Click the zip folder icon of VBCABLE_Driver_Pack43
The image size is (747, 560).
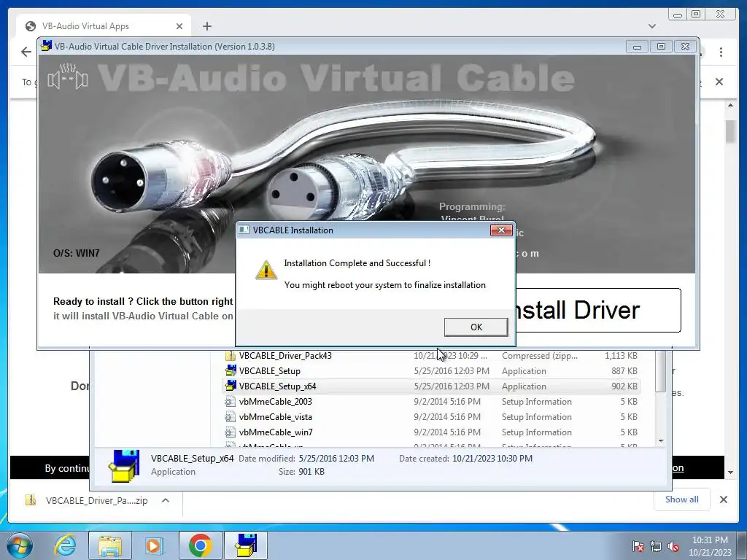[x=231, y=356]
